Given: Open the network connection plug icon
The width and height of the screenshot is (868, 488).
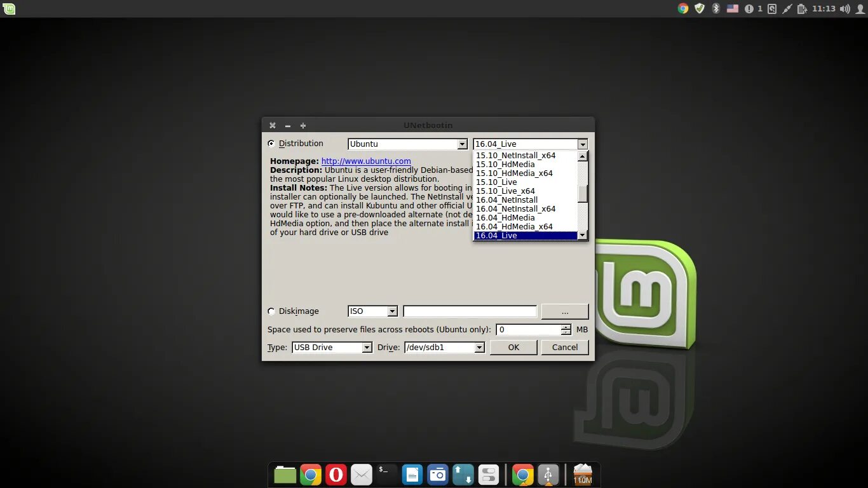Looking at the screenshot, I should [787, 8].
